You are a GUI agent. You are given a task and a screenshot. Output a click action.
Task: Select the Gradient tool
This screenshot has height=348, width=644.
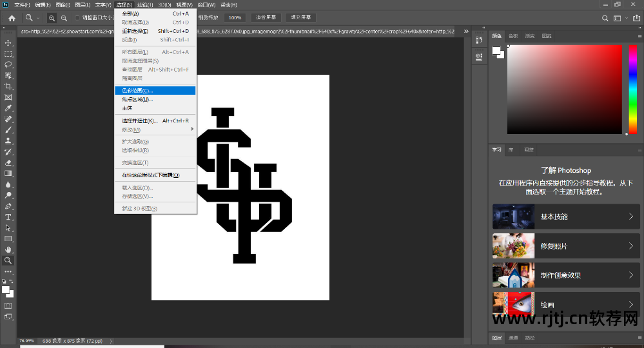8,173
